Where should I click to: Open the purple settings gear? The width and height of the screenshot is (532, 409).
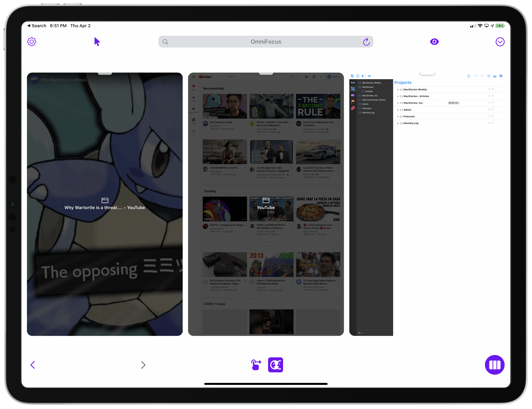click(x=32, y=42)
